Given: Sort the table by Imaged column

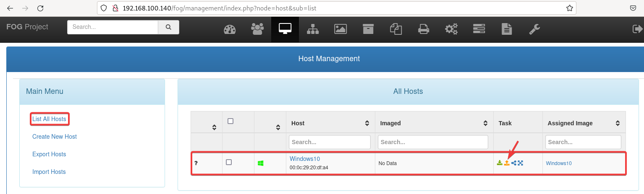Looking at the screenshot, I should click(x=485, y=123).
